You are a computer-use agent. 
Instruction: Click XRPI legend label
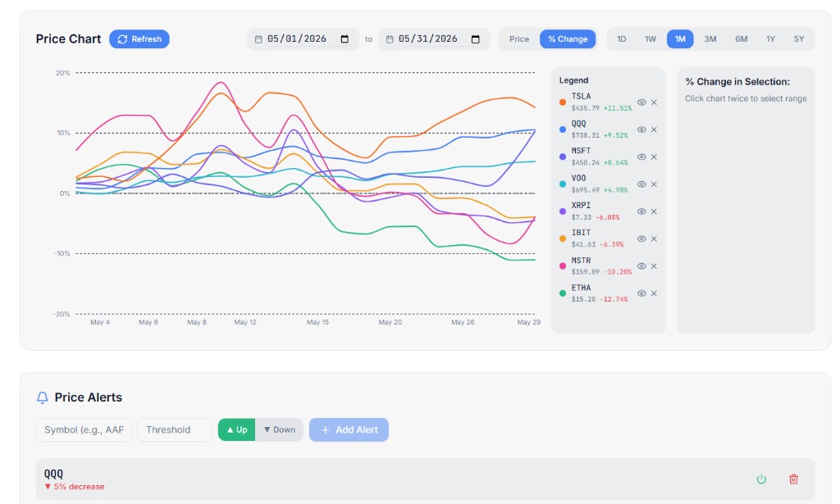(x=581, y=206)
